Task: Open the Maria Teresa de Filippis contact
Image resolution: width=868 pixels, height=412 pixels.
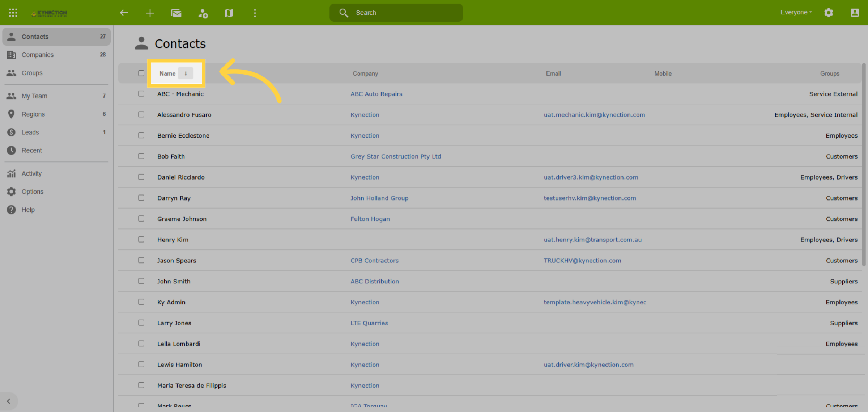Action: pyautogui.click(x=192, y=386)
